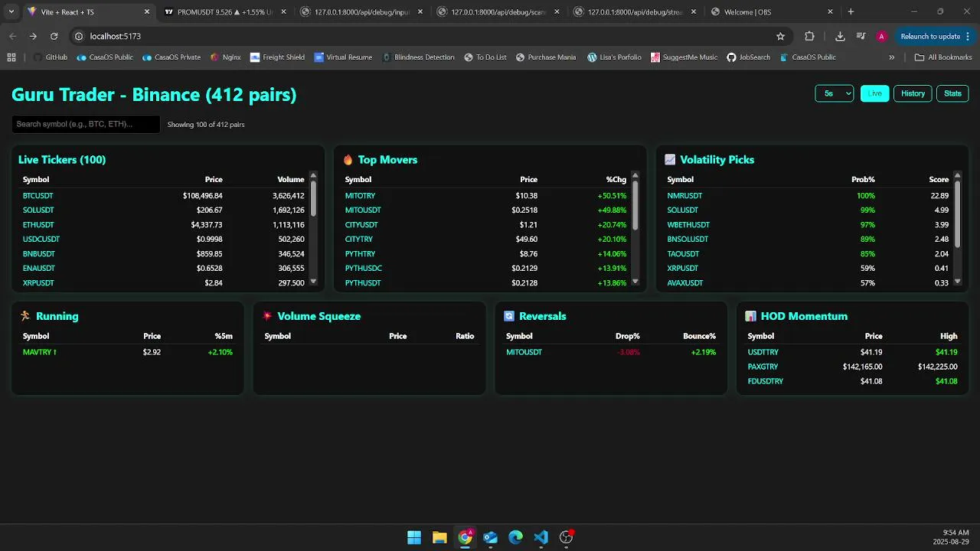Focus the Search symbol input field
The height and width of the screenshot is (551, 980).
click(x=86, y=124)
